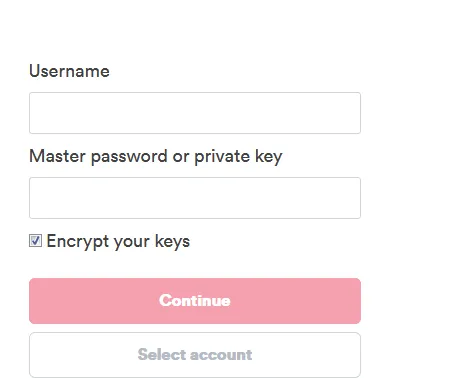
Task: Click the checkmark next to Encrypt your keys
Action: click(x=35, y=241)
